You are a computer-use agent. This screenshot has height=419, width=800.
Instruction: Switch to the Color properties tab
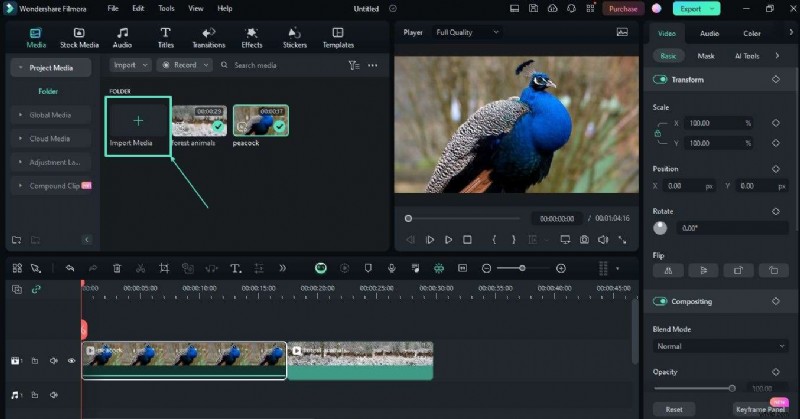tap(752, 33)
